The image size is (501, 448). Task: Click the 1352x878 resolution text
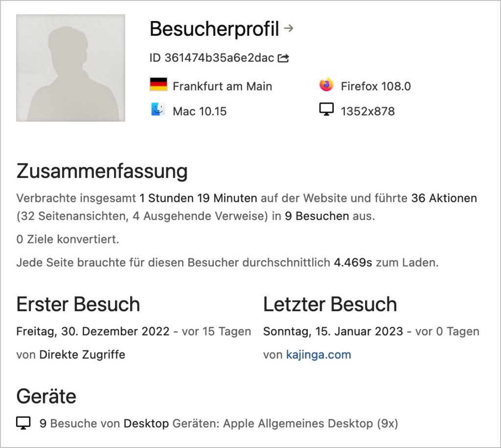(368, 112)
